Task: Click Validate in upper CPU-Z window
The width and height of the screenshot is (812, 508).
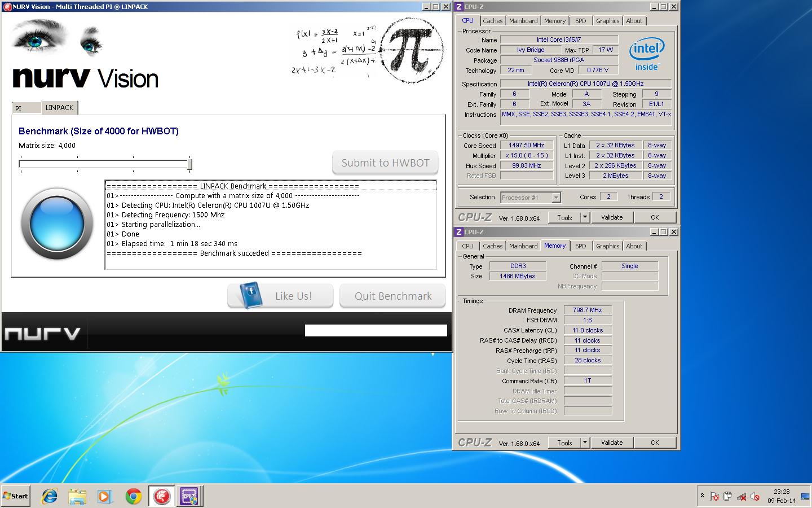Action: click(612, 217)
